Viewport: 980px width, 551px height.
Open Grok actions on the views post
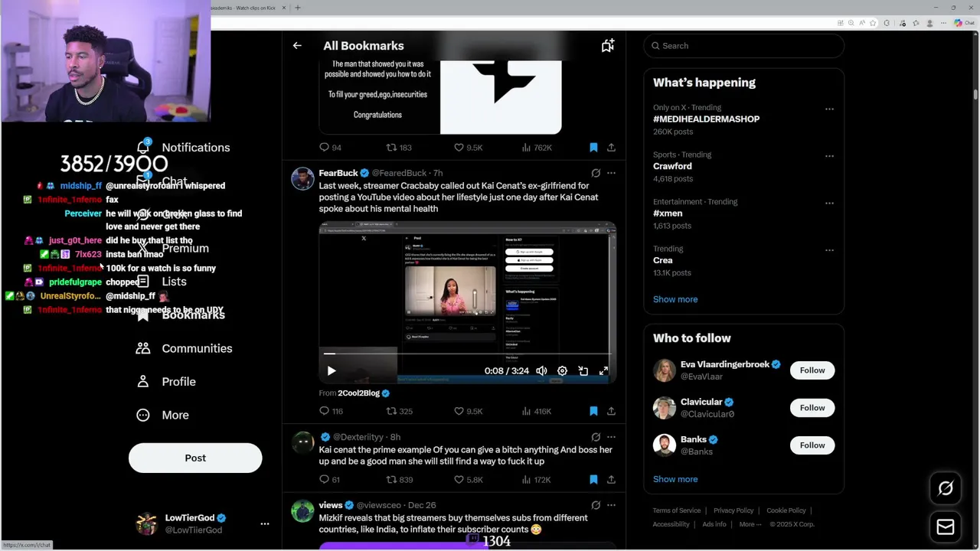click(x=596, y=505)
